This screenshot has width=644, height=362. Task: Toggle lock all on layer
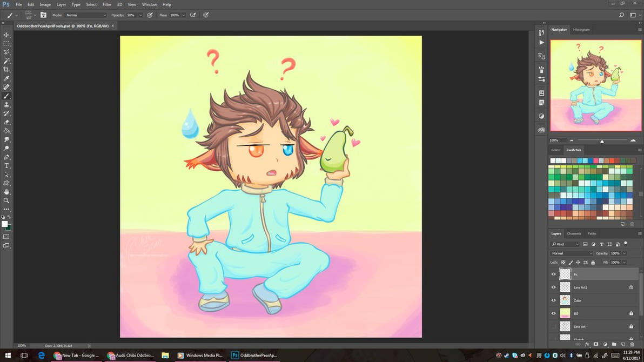593,262
